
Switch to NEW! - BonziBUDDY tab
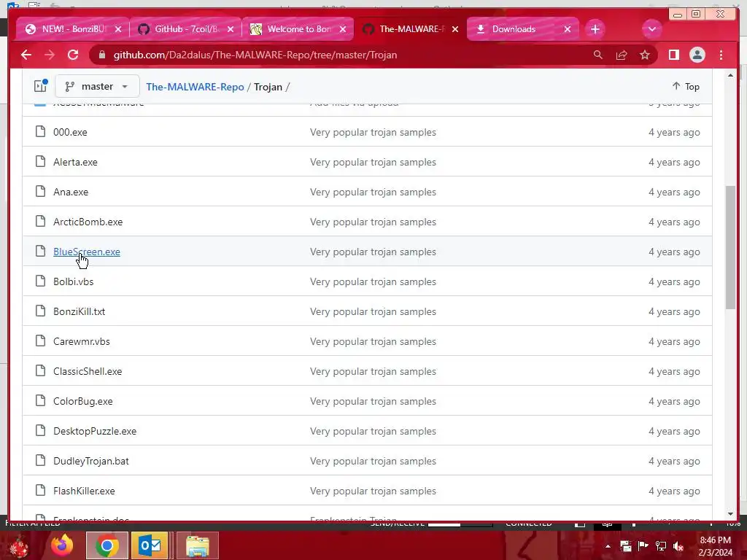pyautogui.click(x=73, y=29)
